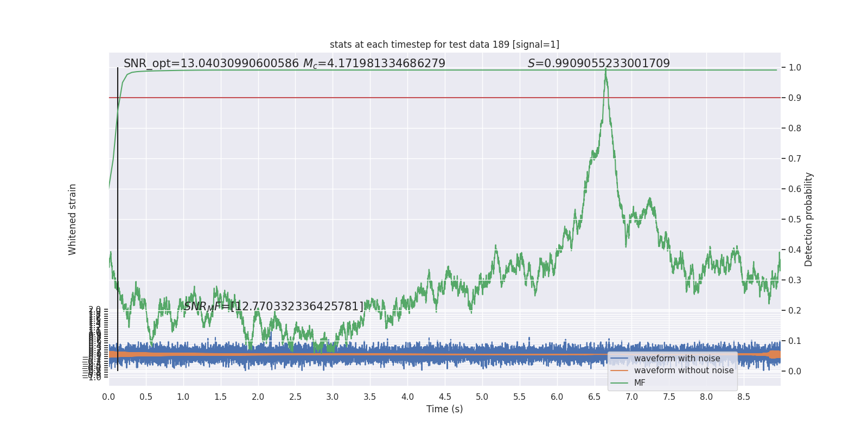Click x-axis tick label 7.5

click(669, 397)
